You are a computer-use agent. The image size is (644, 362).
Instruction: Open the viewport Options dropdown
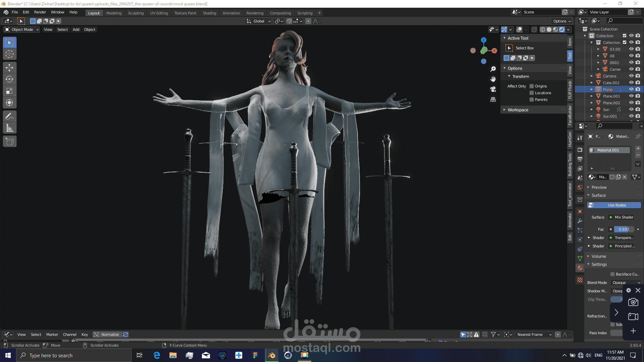click(x=562, y=21)
